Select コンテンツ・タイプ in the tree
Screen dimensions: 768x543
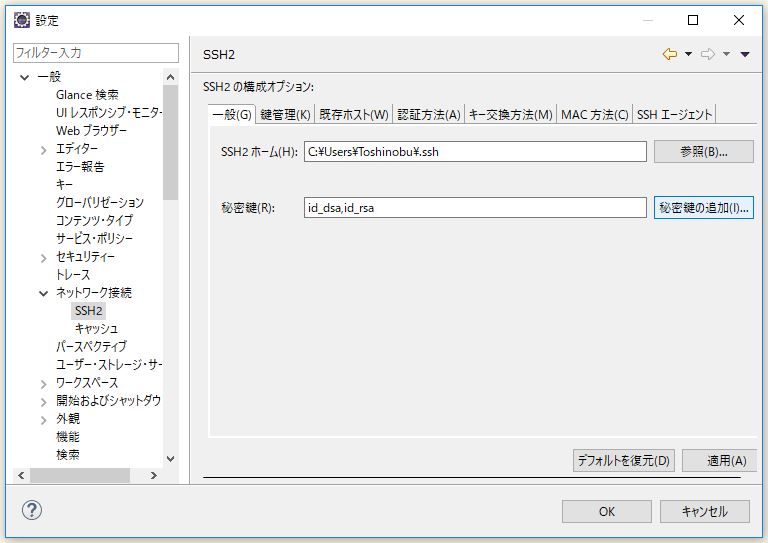(x=94, y=221)
